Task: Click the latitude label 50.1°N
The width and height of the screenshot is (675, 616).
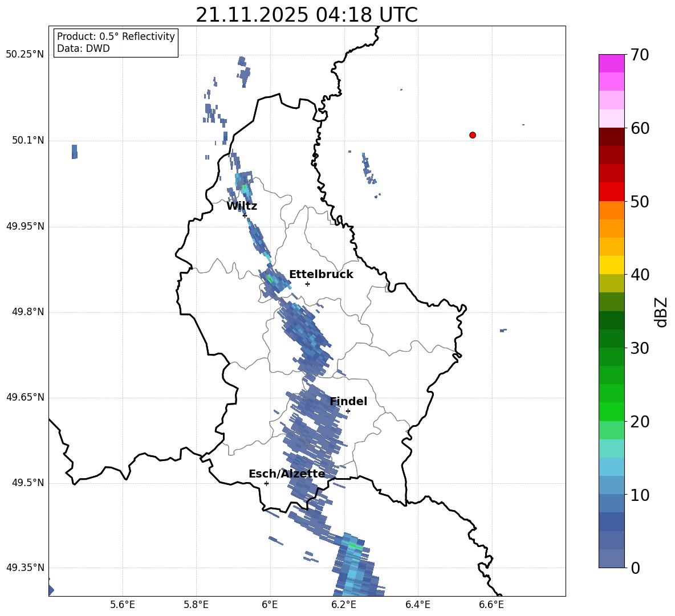Action: pos(28,141)
